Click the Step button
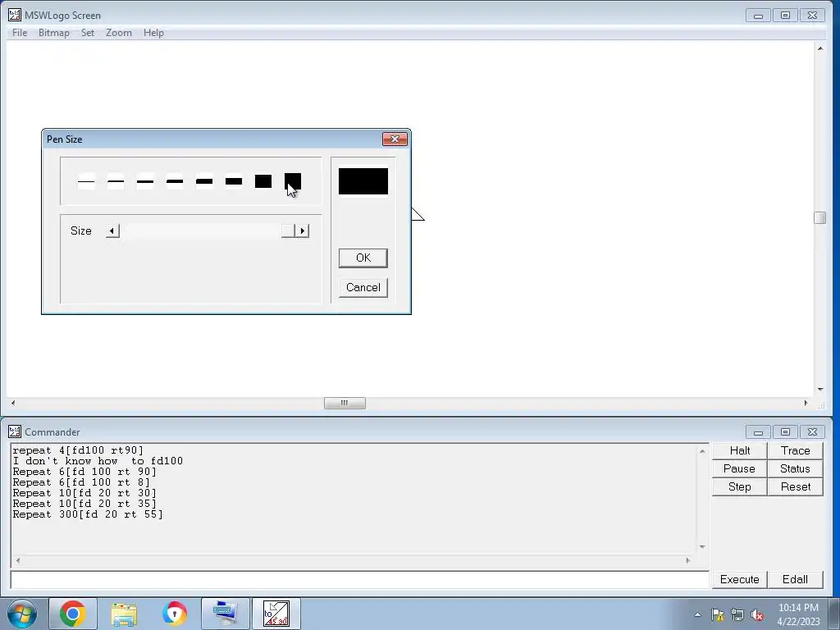Screen dimensions: 840x630 [740, 487]
